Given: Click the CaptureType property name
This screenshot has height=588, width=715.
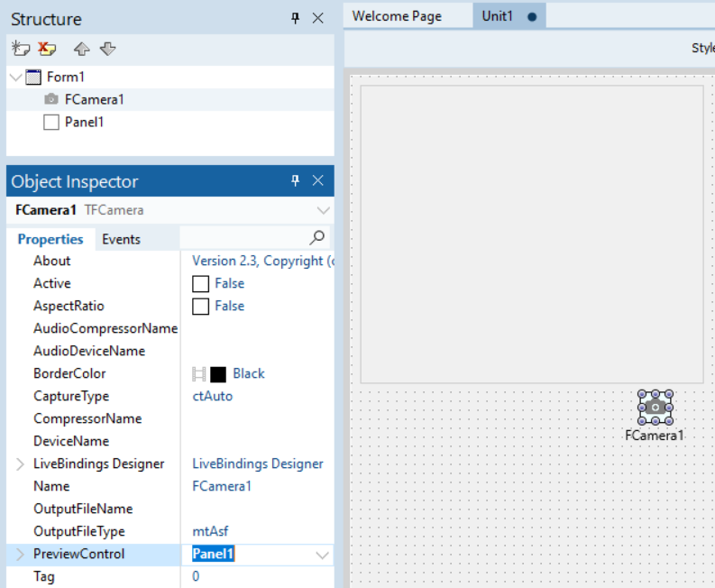Looking at the screenshot, I should [71, 397].
